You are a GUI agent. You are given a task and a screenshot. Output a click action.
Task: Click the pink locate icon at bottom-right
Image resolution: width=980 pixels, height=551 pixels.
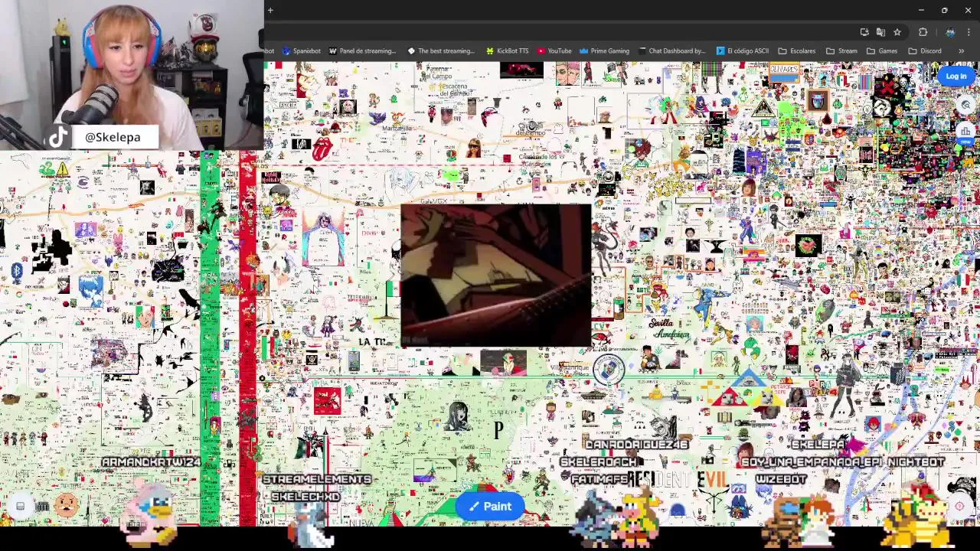(x=959, y=506)
